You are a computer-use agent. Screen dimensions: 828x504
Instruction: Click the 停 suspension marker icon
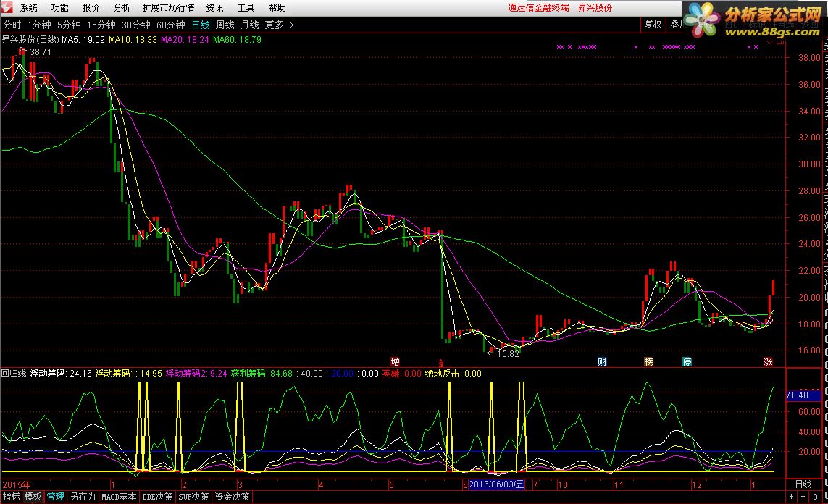click(687, 362)
